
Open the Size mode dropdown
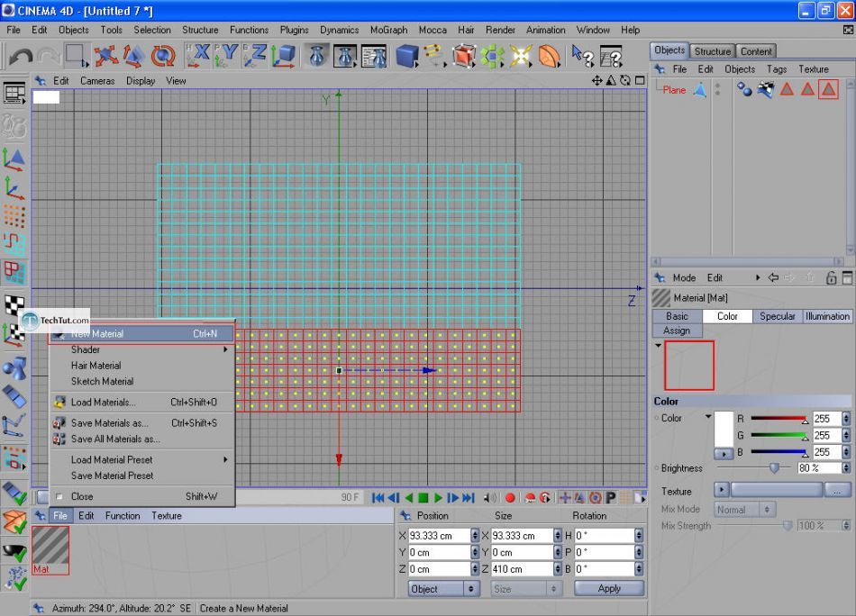(526, 589)
